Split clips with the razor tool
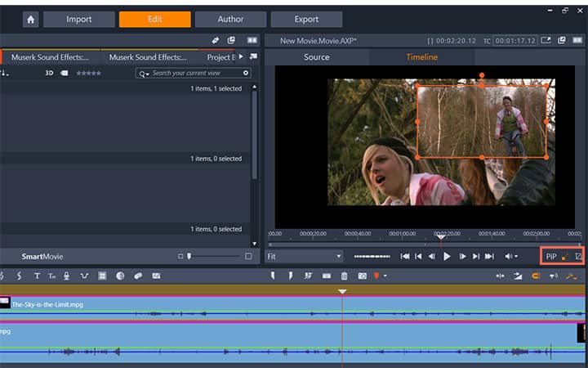588x368 pixels. point(308,276)
